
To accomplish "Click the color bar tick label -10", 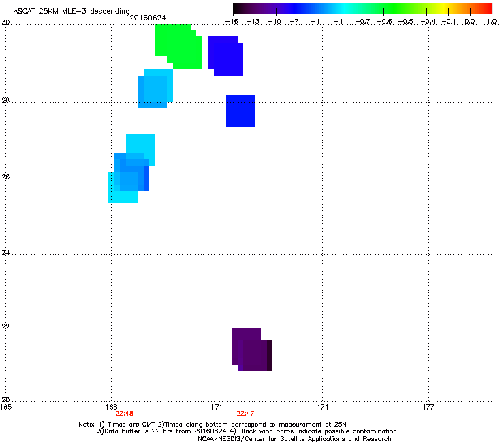I will 274,22.
